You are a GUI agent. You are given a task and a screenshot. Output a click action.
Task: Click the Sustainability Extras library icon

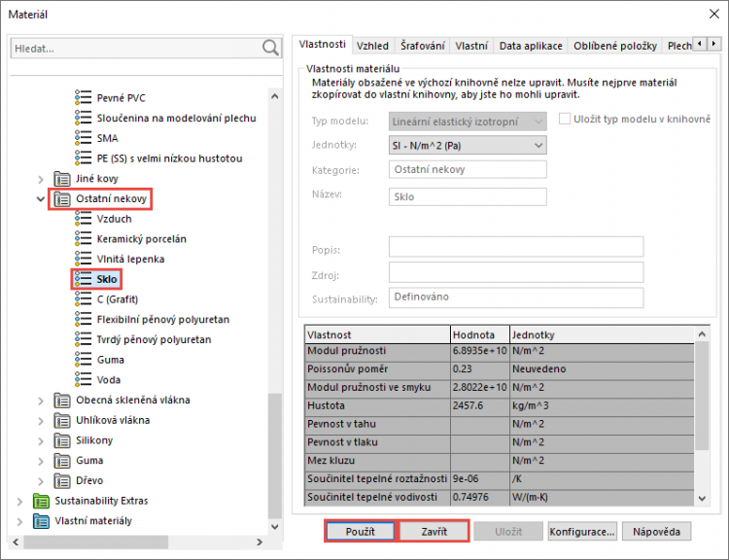(x=41, y=501)
